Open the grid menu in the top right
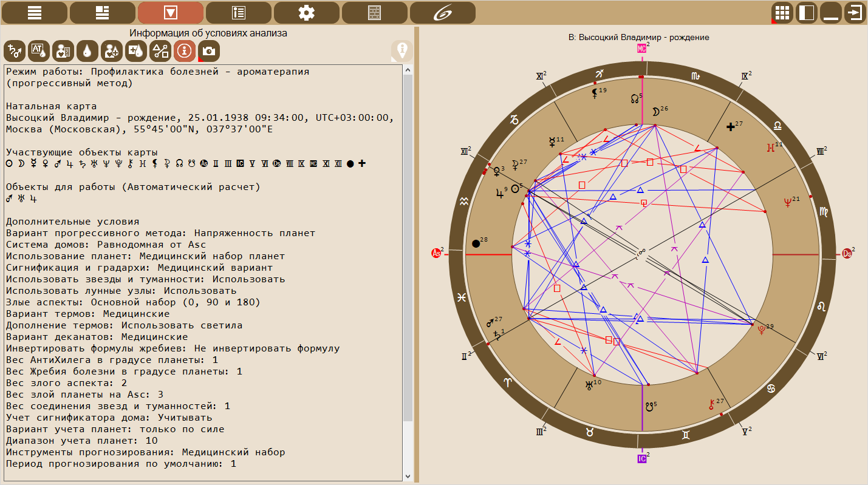868x485 pixels. point(782,13)
